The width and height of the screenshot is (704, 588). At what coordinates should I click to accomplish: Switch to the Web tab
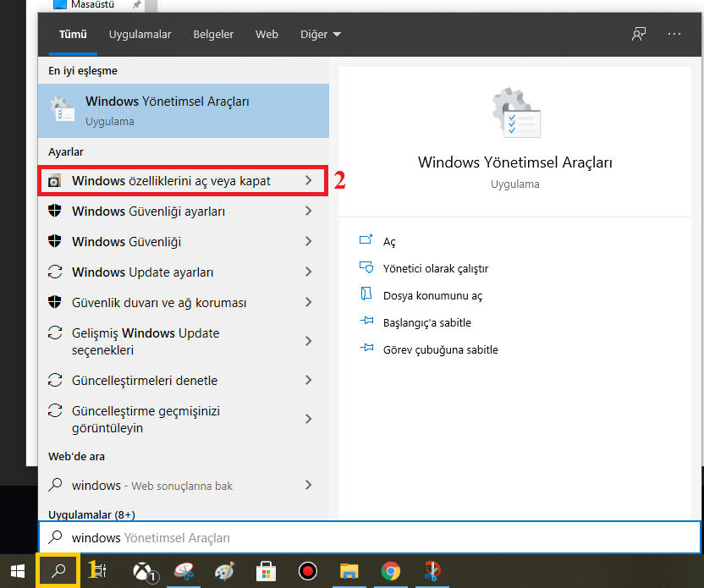pyautogui.click(x=267, y=35)
